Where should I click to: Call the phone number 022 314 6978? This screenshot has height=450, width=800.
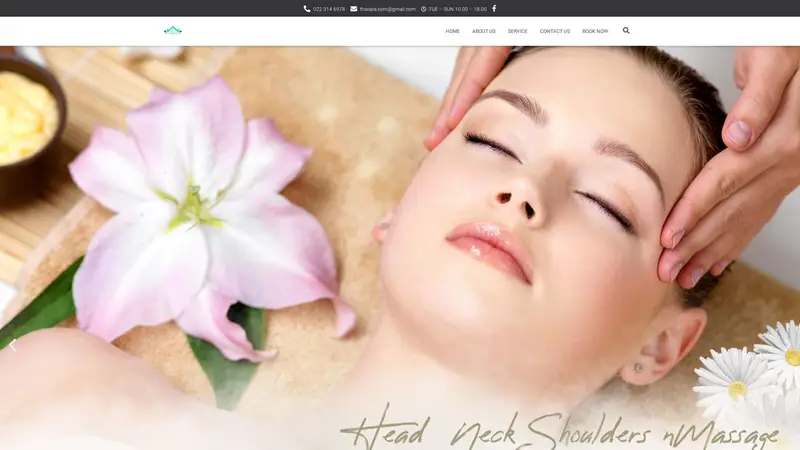[329, 9]
